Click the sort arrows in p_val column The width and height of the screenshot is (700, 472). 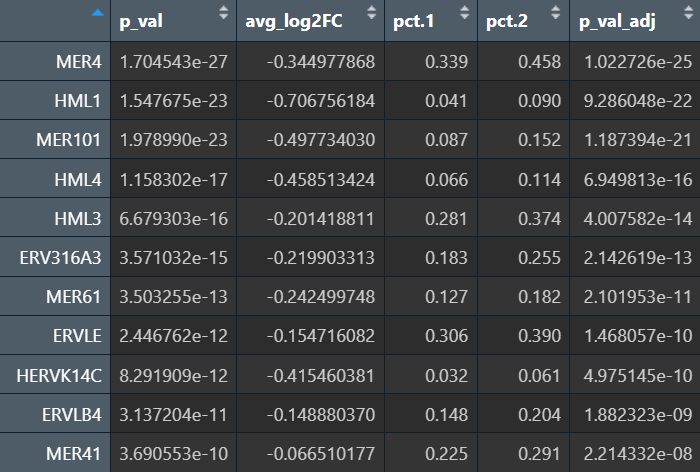(x=222, y=14)
